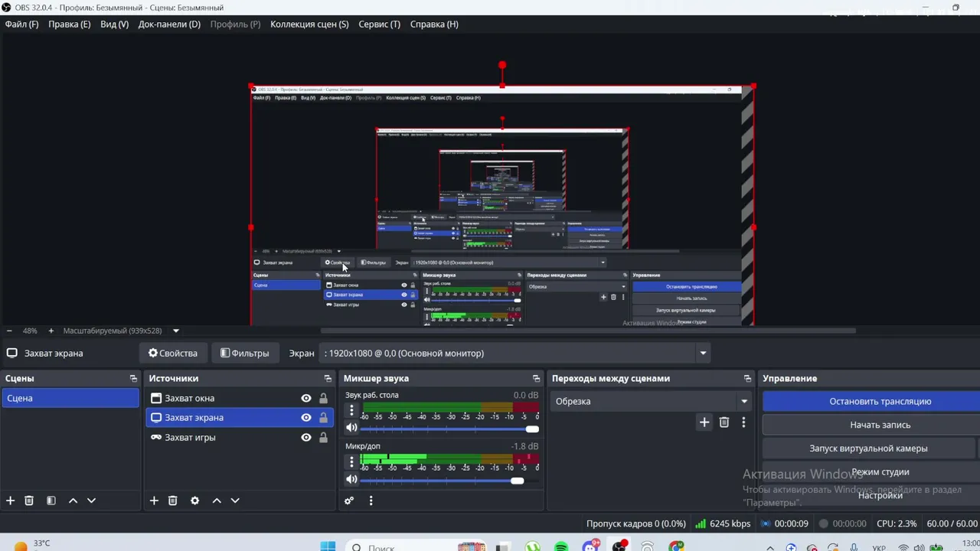Open the Справка (H) menu

(x=434, y=24)
